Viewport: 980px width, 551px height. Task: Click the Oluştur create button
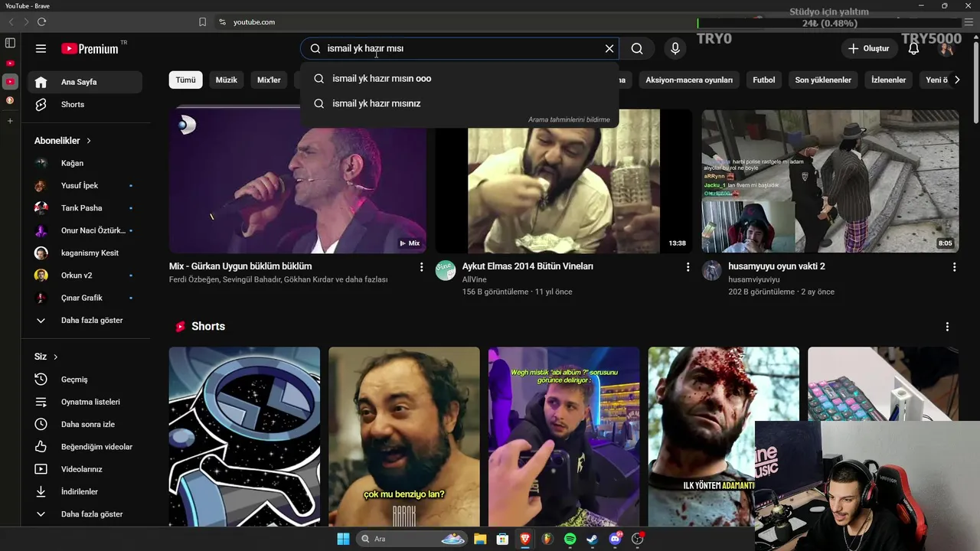tap(868, 48)
